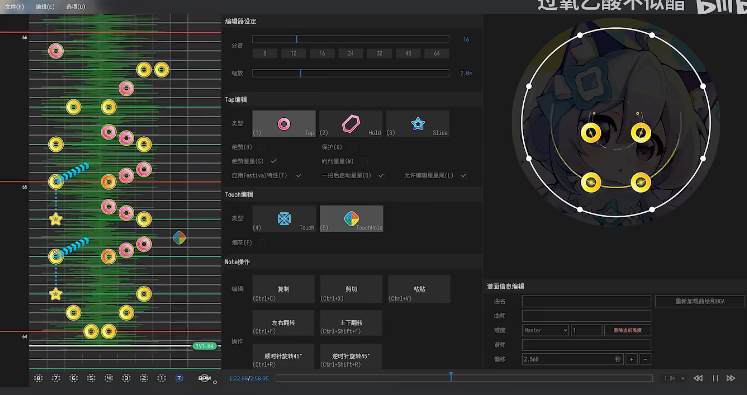This screenshot has width=747, height=395.
Task: Click the artist input field
Action: pyautogui.click(x=586, y=316)
